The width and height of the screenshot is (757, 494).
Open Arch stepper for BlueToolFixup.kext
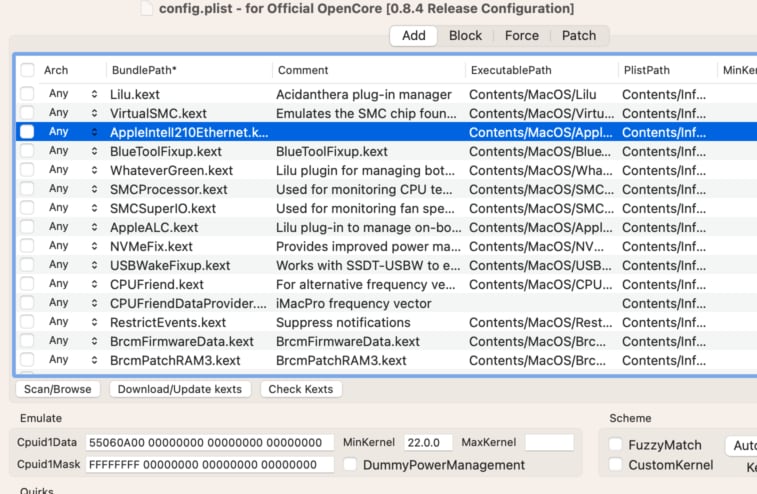[x=94, y=151]
